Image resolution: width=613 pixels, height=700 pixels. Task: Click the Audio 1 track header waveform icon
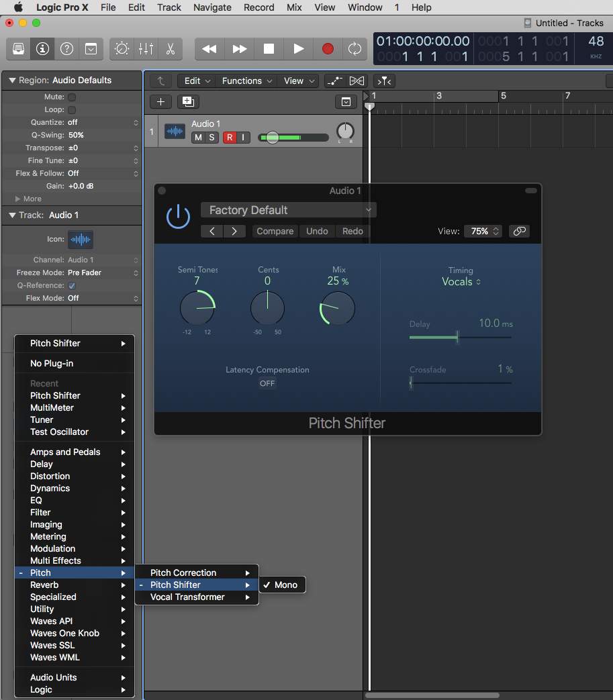coord(175,132)
